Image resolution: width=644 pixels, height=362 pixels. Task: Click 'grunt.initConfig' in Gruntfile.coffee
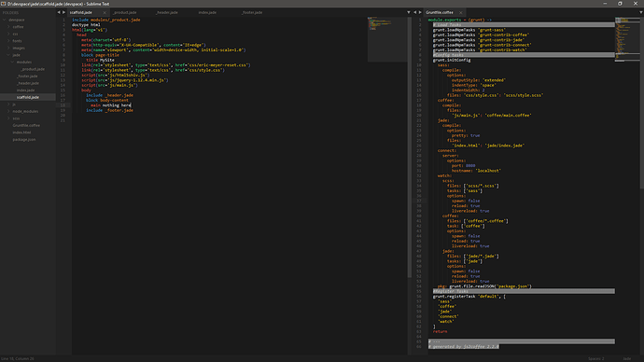pyautogui.click(x=452, y=60)
